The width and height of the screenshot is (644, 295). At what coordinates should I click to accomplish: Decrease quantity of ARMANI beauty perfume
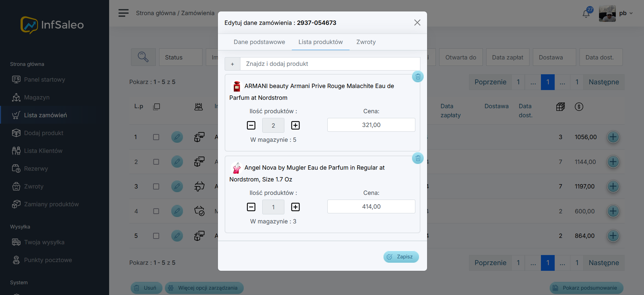pyautogui.click(x=251, y=125)
